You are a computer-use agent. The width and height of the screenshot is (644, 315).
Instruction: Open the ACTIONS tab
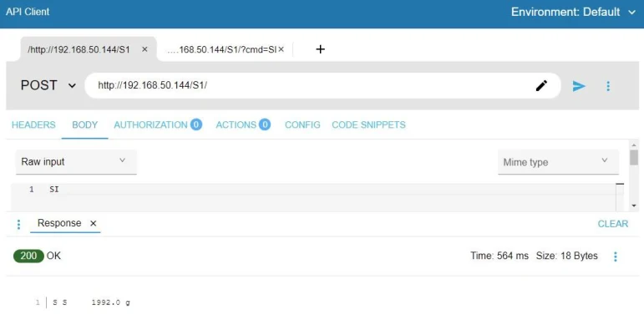point(243,124)
